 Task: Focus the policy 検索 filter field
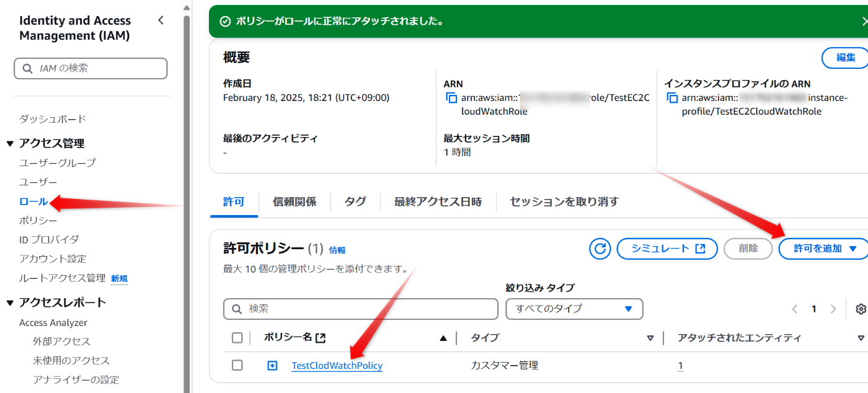pyautogui.click(x=361, y=309)
